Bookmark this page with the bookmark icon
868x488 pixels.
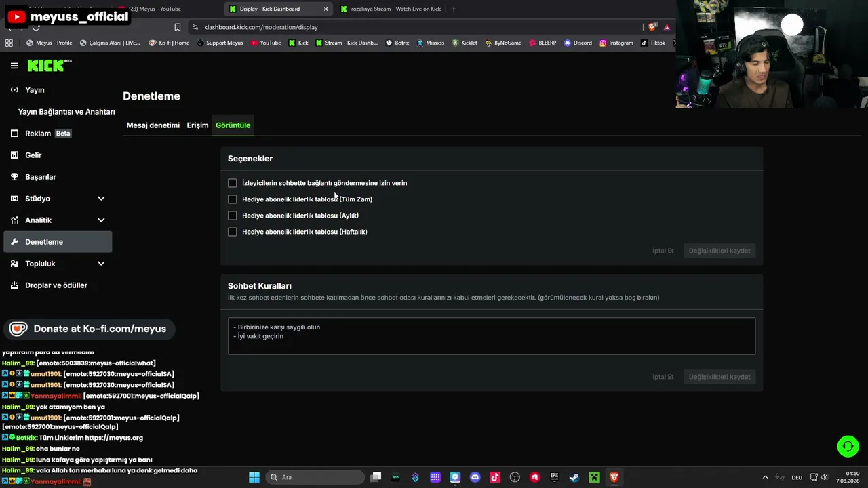pyautogui.click(x=178, y=27)
